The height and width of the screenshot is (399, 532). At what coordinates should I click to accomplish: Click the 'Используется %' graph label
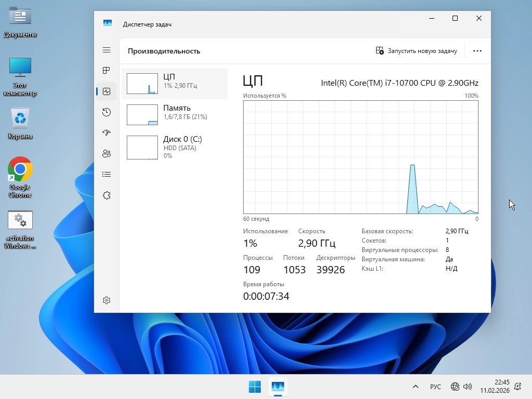tap(264, 96)
